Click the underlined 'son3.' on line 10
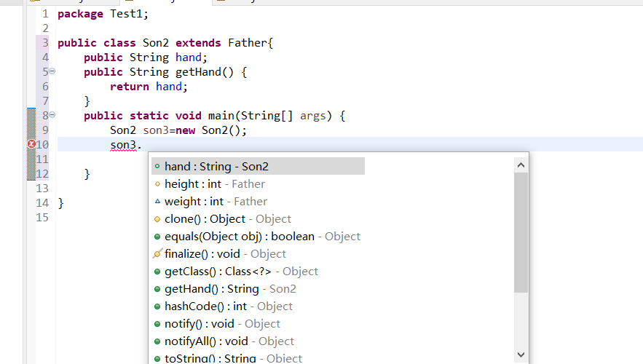This screenshot has width=643, height=364. (x=125, y=145)
